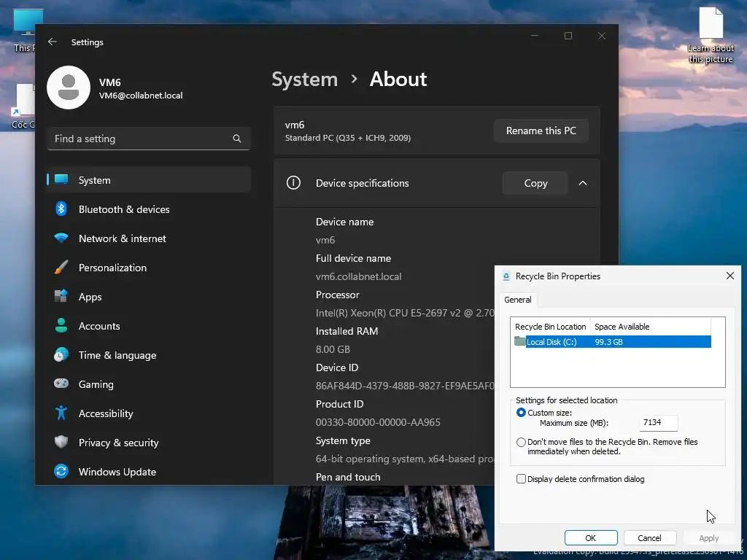Click Cancel in Recycle Bin Properties
The height and width of the screenshot is (560, 747).
pyautogui.click(x=649, y=537)
